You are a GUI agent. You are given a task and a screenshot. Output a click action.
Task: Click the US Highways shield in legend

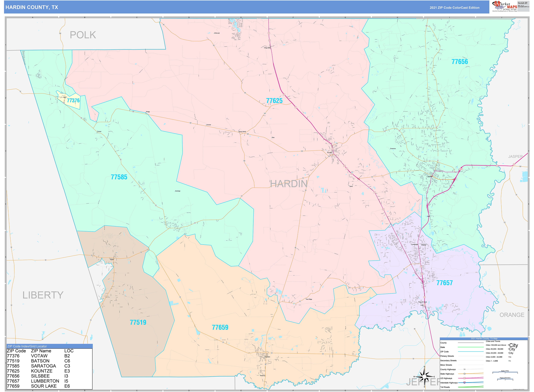tap(464, 378)
